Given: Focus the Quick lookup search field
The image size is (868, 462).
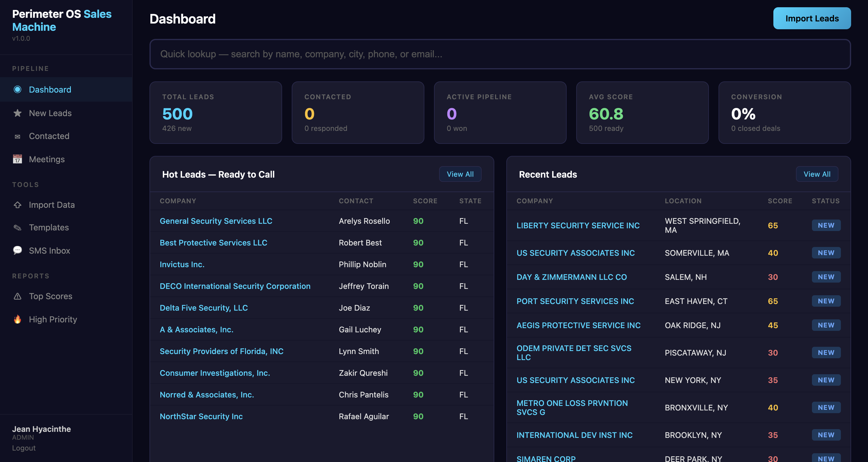Looking at the screenshot, I should point(500,54).
